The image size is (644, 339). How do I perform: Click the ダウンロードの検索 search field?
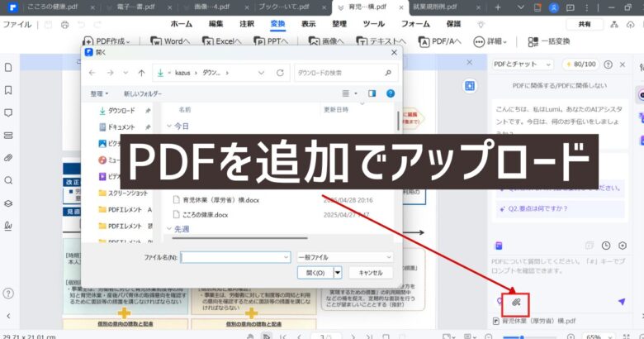pyautogui.click(x=346, y=73)
